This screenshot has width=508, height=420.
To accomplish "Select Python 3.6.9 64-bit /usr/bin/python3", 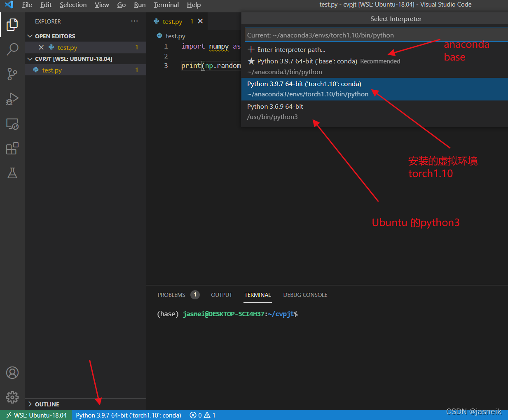I will pos(375,112).
